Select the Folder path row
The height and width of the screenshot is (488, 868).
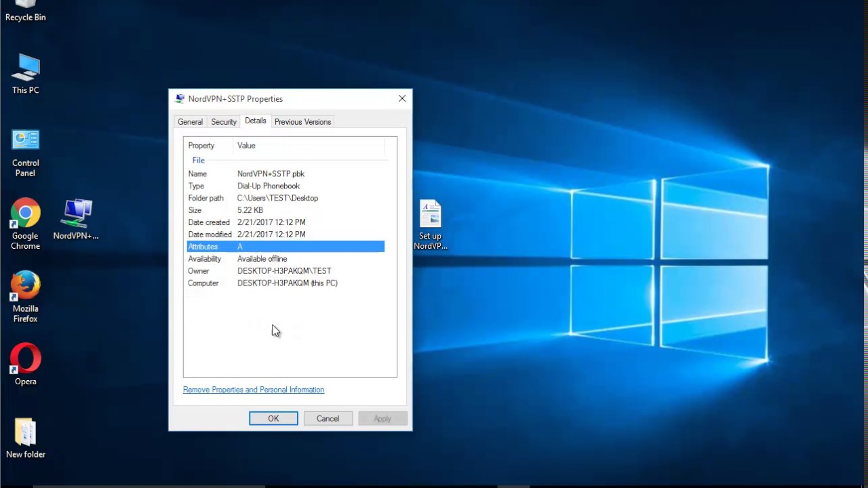(285, 198)
